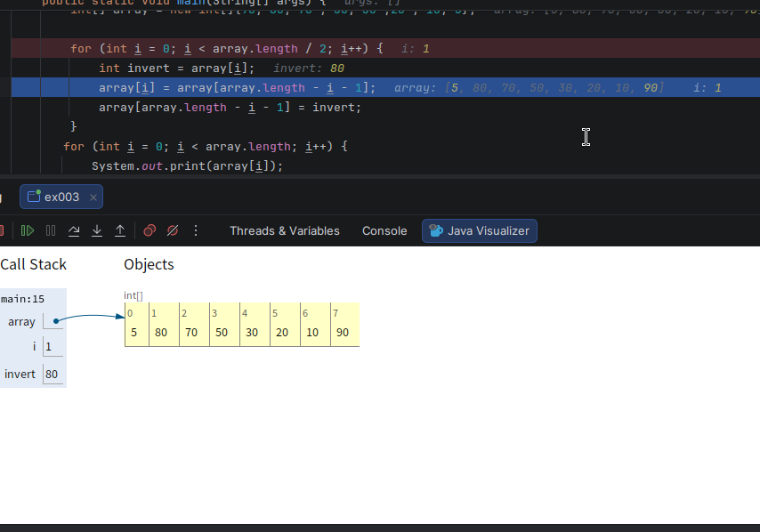Open the View Breakpoints dialog

tap(150, 230)
